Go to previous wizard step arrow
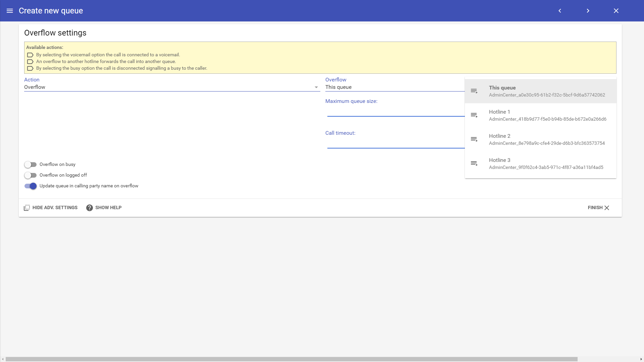The height and width of the screenshot is (362, 644). [560, 11]
